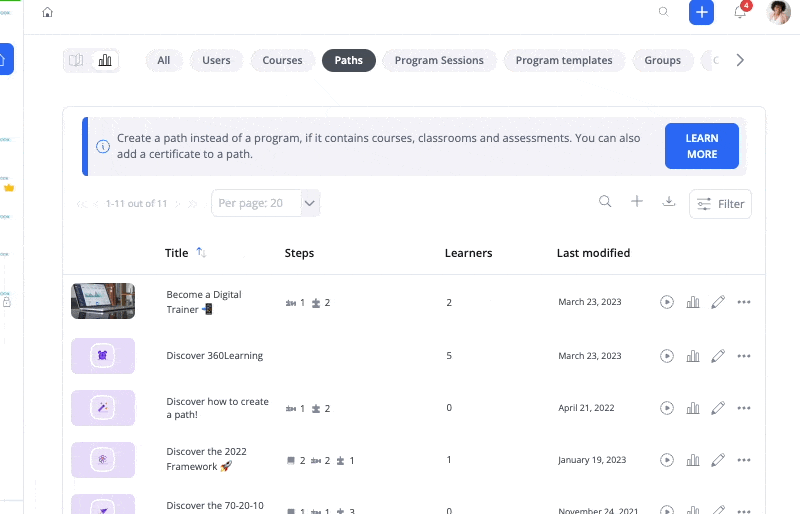
Task: View statistics for Discover 360Learning
Action: click(693, 356)
